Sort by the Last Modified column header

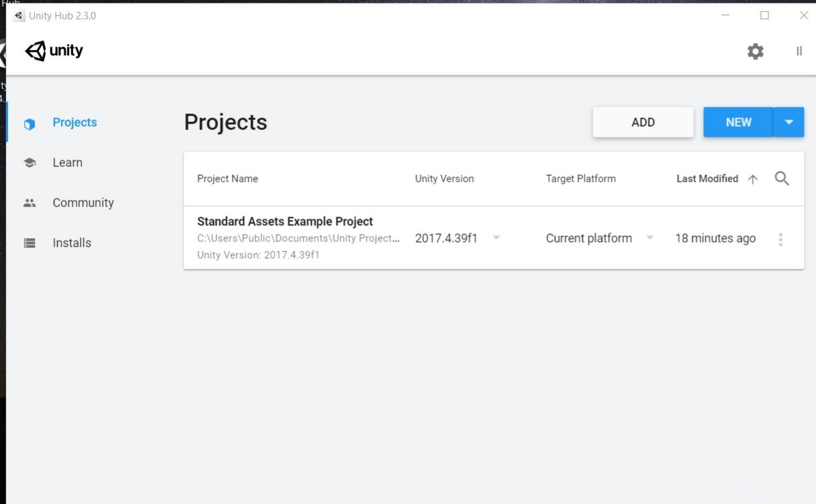[x=707, y=179]
